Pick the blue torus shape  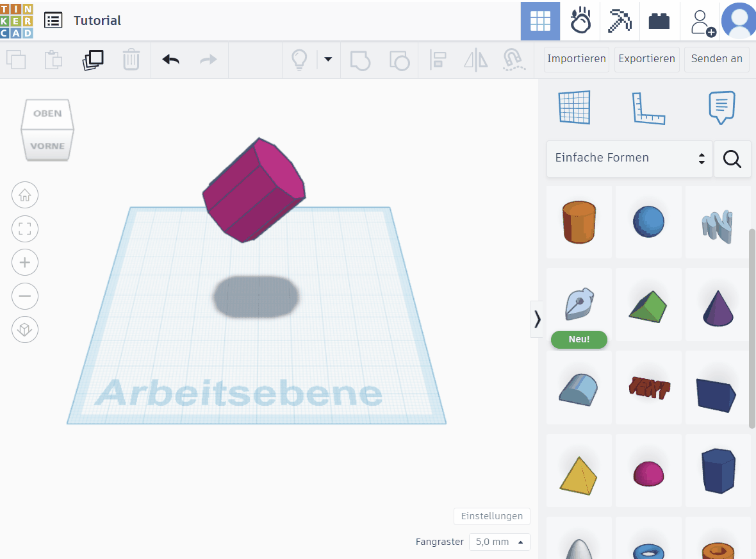click(648, 538)
